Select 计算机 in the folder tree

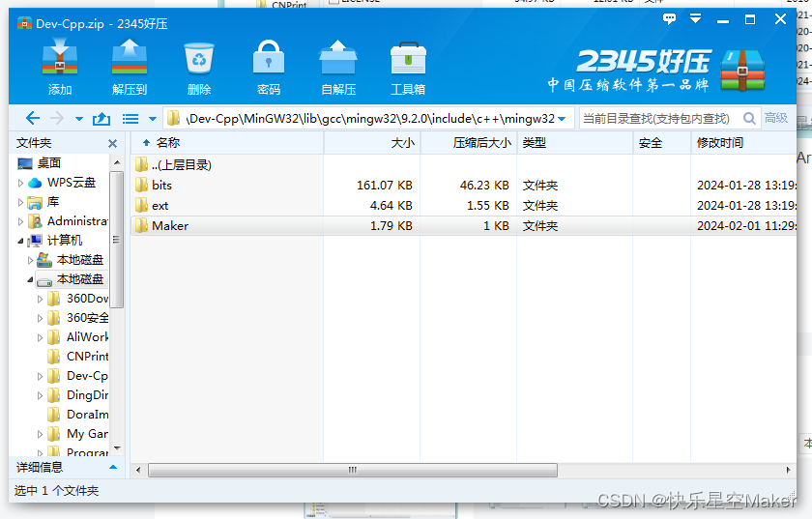[x=65, y=241]
